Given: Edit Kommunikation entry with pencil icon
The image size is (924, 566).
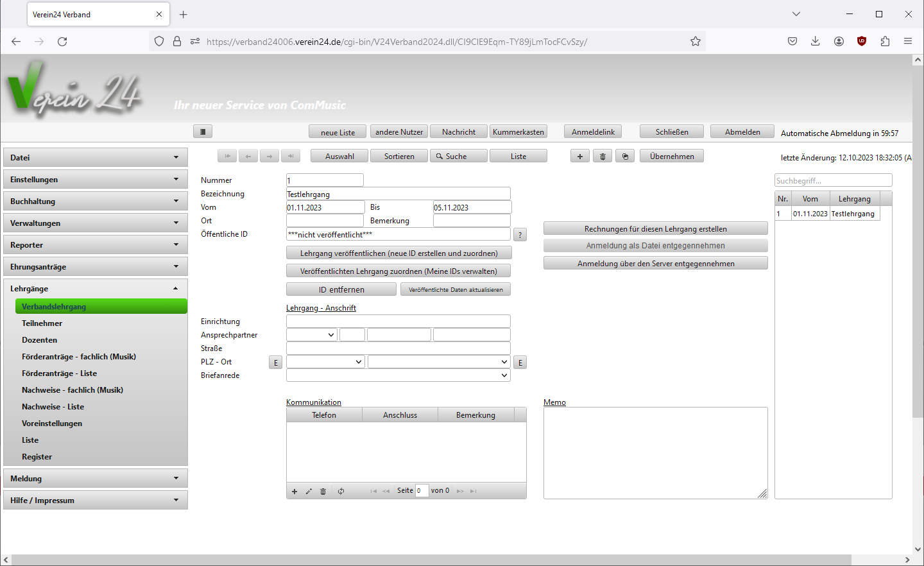Looking at the screenshot, I should [x=309, y=491].
